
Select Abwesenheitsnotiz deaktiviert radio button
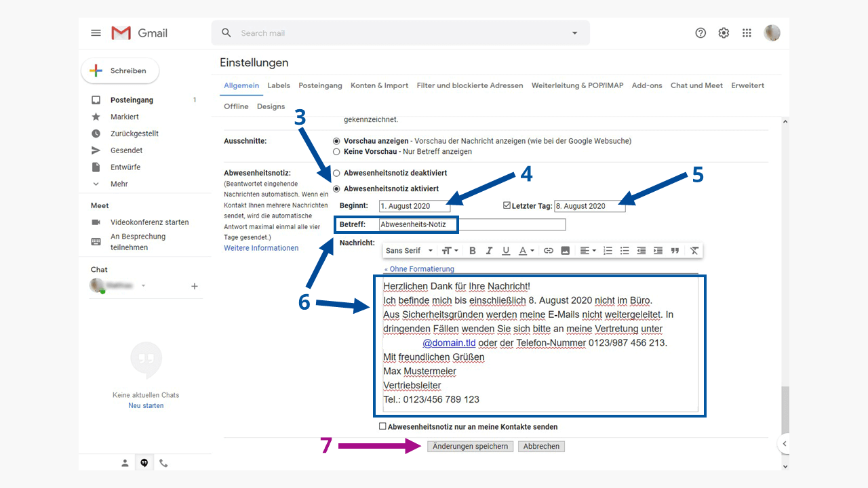[x=336, y=174]
